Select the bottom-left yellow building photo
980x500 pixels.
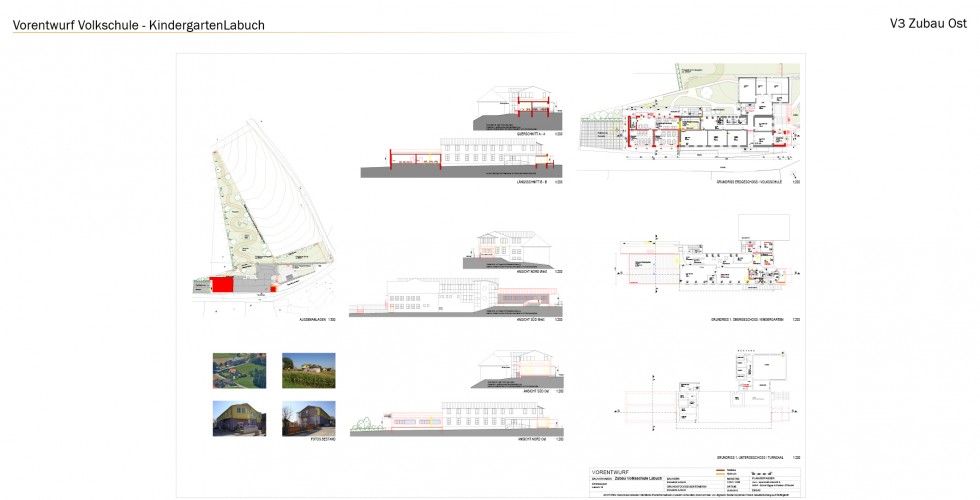(239, 417)
